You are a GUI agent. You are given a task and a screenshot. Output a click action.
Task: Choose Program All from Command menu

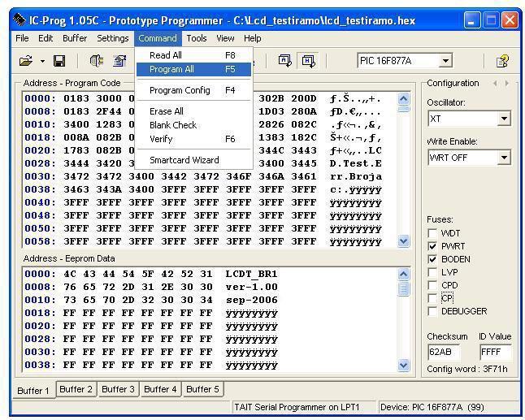193,69
